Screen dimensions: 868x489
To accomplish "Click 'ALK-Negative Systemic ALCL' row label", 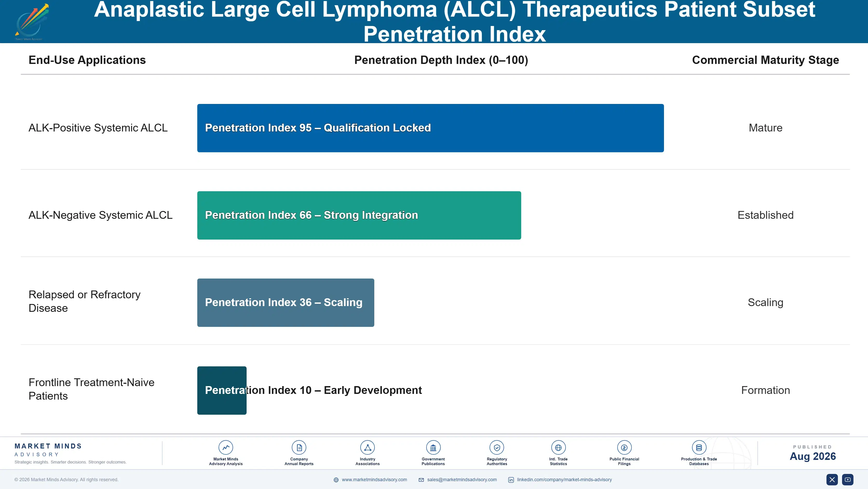I will pos(100,215).
